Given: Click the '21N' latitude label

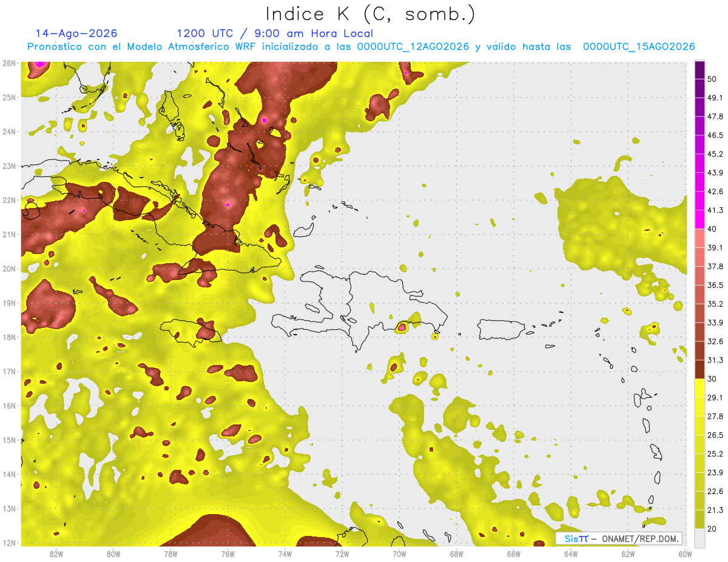Looking at the screenshot, I should [8, 234].
